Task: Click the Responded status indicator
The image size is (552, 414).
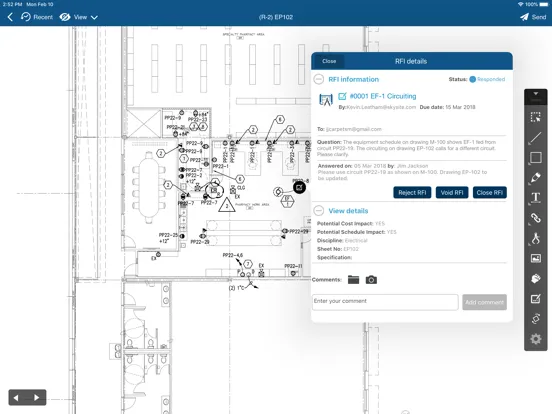Action: [487, 79]
